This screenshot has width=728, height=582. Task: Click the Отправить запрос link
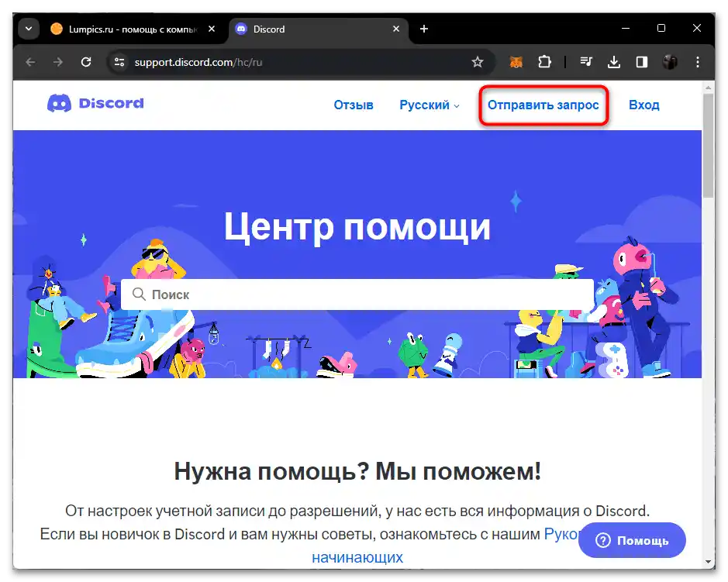pos(543,105)
